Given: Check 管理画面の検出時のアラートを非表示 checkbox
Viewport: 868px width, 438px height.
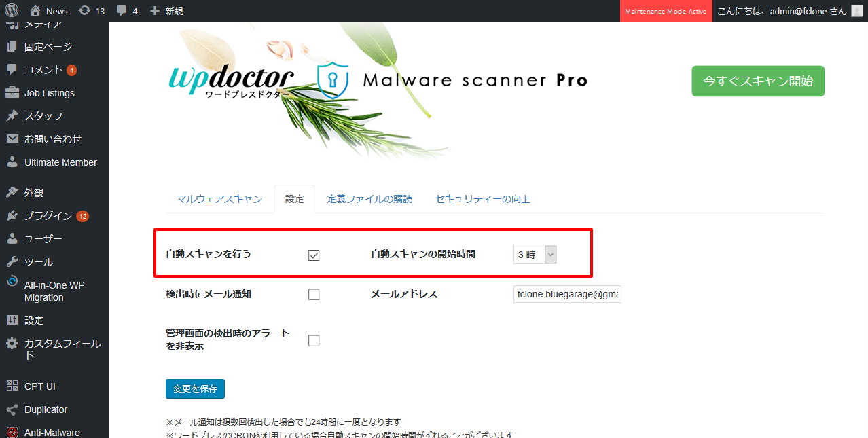Looking at the screenshot, I should (314, 340).
